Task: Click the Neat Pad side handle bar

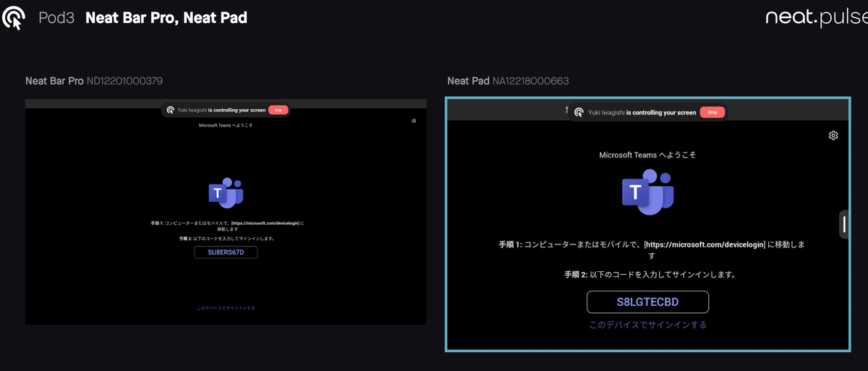Action: (844, 223)
